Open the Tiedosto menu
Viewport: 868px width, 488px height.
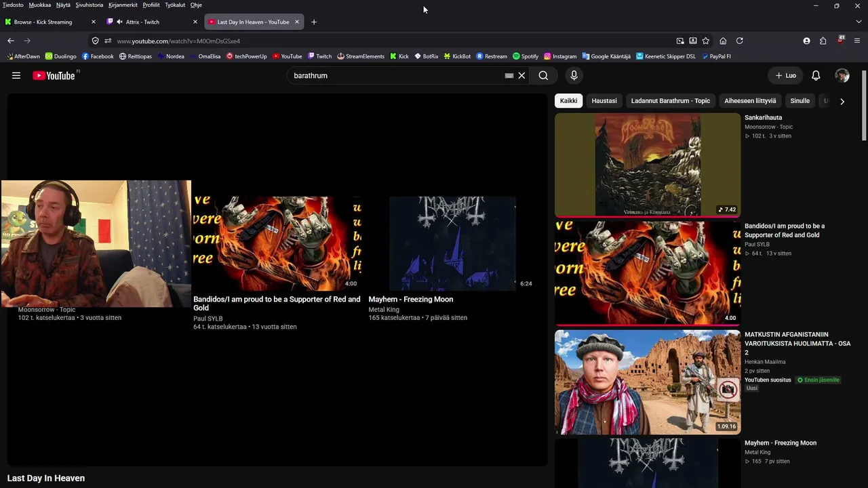[13, 5]
